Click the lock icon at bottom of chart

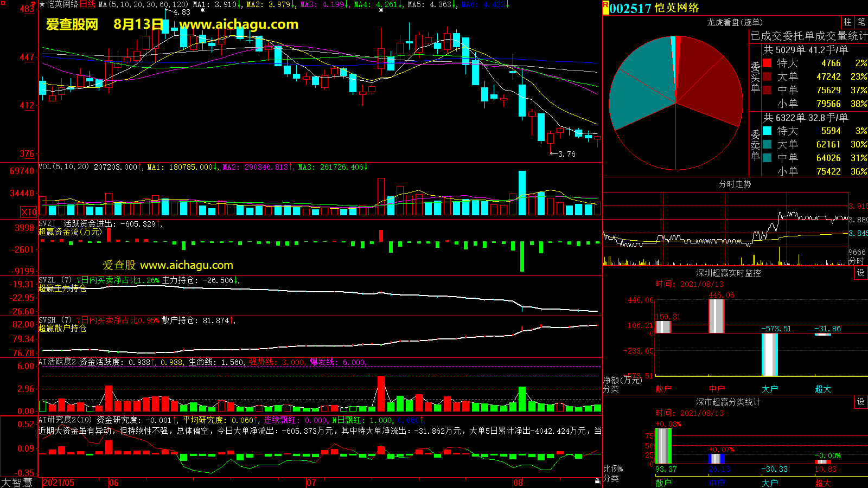click(x=597, y=481)
